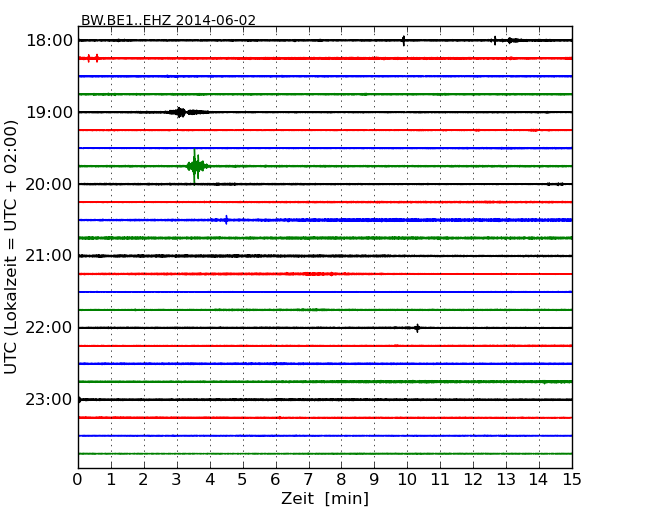Select the 18:00 trace spike near minute 10
The height and width of the screenshot is (520, 650).
point(403,41)
